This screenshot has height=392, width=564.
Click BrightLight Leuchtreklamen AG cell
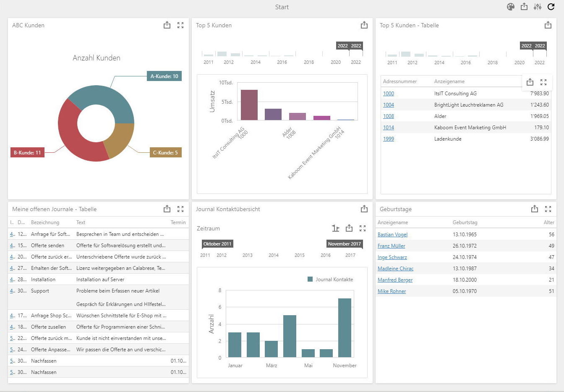coord(469,105)
